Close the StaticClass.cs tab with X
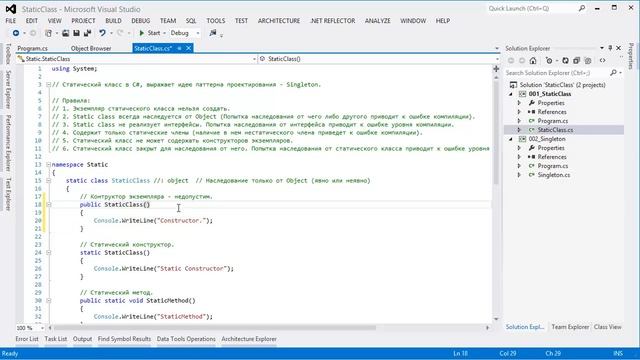 click(189, 48)
